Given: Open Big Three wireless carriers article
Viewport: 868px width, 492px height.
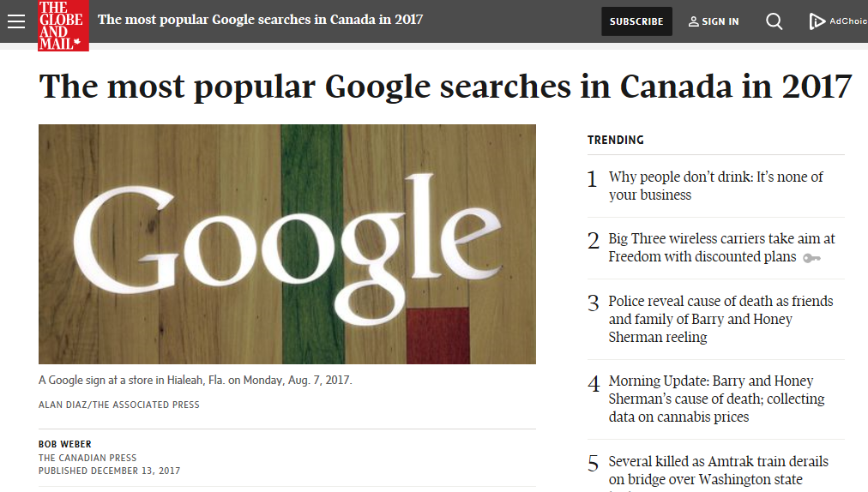Looking at the screenshot, I should pyautogui.click(x=722, y=248).
